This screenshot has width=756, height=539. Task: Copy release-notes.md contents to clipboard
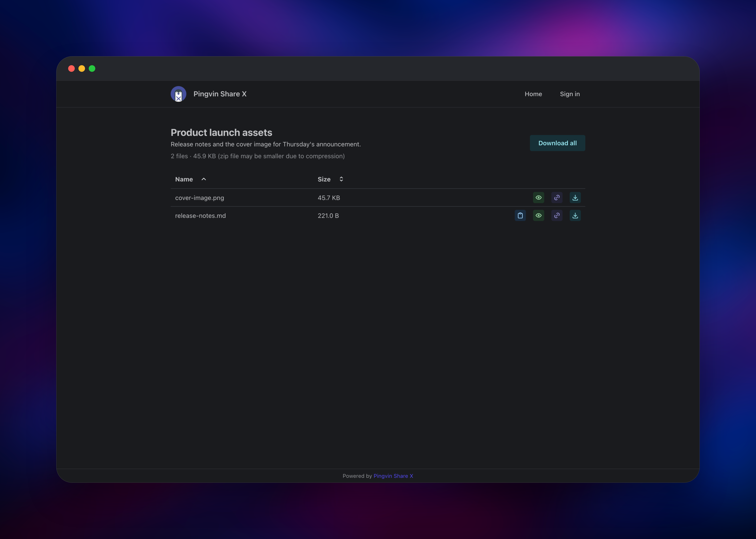click(520, 215)
